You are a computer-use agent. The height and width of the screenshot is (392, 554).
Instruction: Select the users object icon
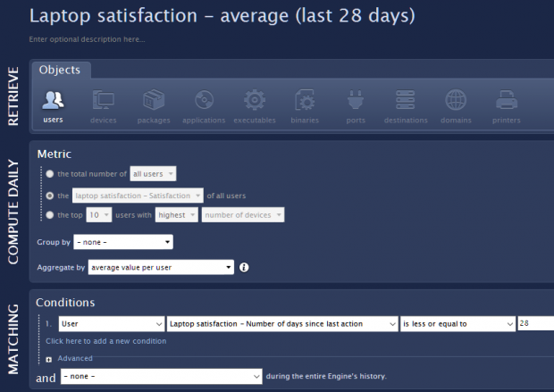53,101
